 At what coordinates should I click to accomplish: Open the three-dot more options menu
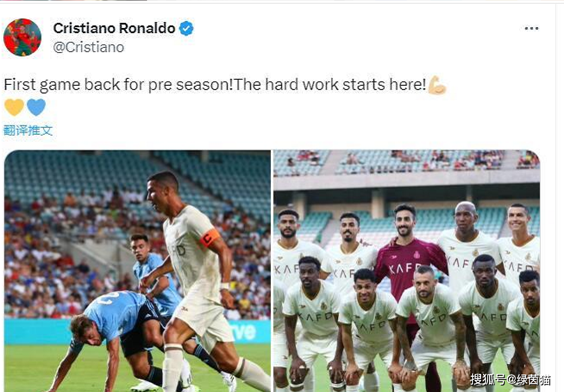coord(531,28)
